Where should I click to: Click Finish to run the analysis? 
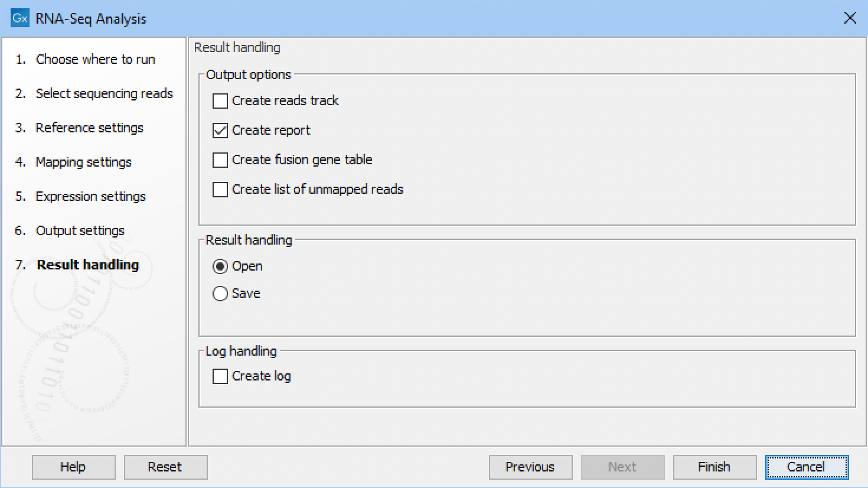pos(714,467)
